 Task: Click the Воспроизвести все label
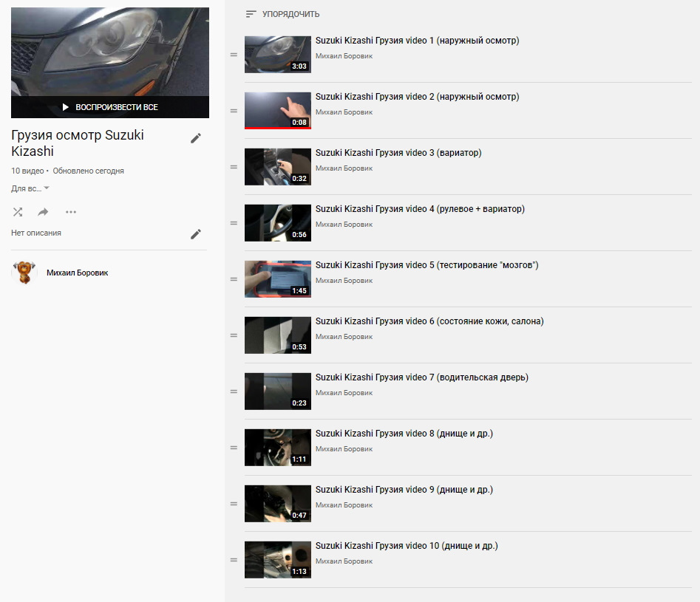click(x=117, y=107)
